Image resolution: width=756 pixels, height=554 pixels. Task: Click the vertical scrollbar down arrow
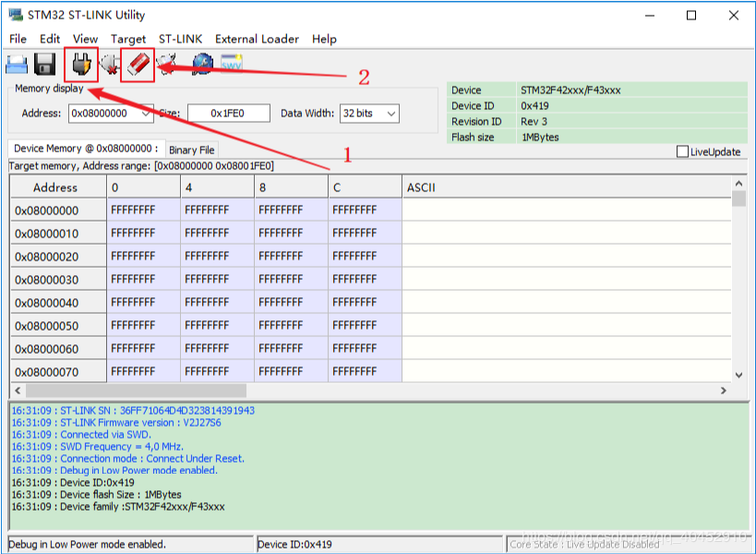coord(738,375)
